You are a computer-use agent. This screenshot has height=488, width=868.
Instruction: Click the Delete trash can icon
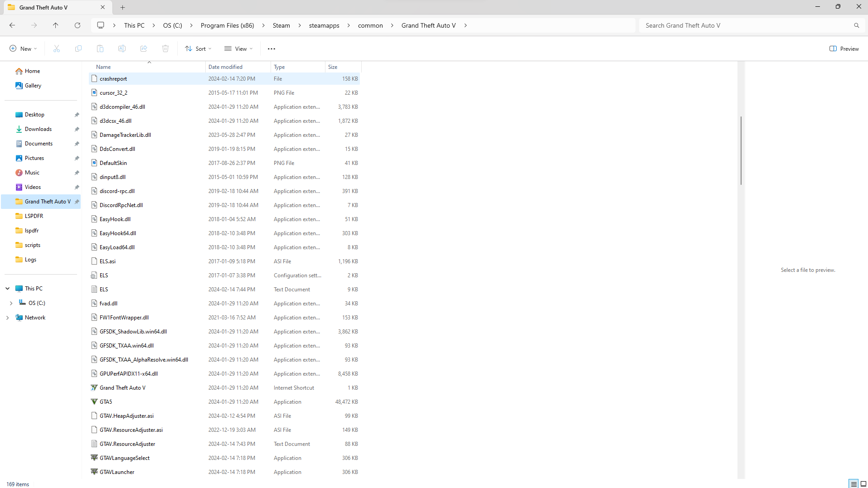[x=165, y=48]
